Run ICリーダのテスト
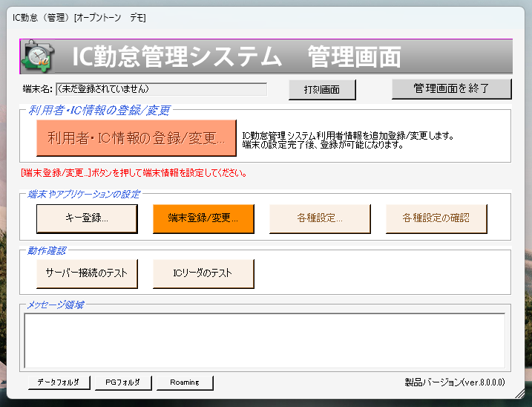 pyautogui.click(x=203, y=274)
